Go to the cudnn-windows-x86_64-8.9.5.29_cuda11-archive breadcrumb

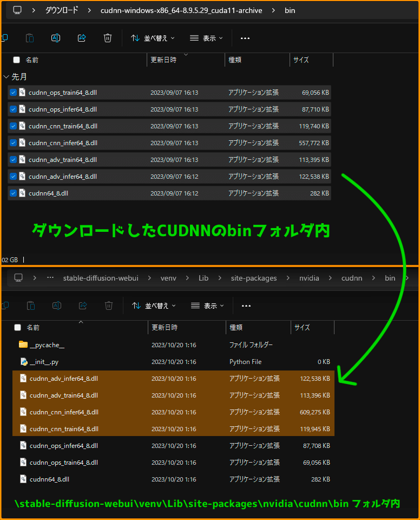tap(181, 11)
